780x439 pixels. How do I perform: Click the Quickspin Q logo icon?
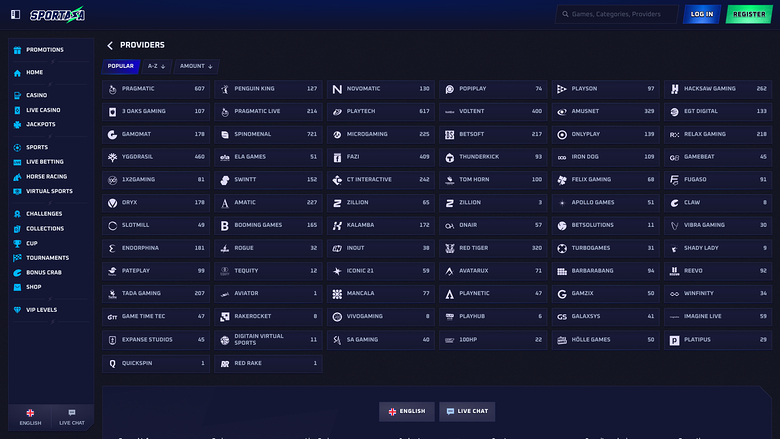pyautogui.click(x=112, y=363)
